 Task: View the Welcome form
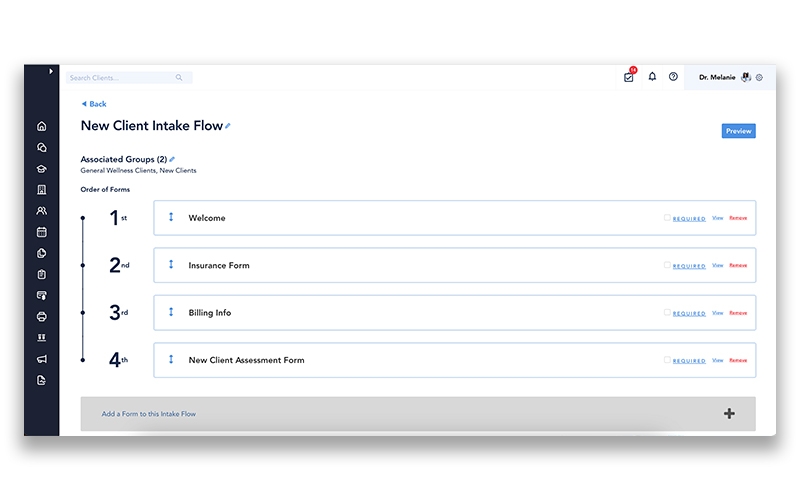718,218
